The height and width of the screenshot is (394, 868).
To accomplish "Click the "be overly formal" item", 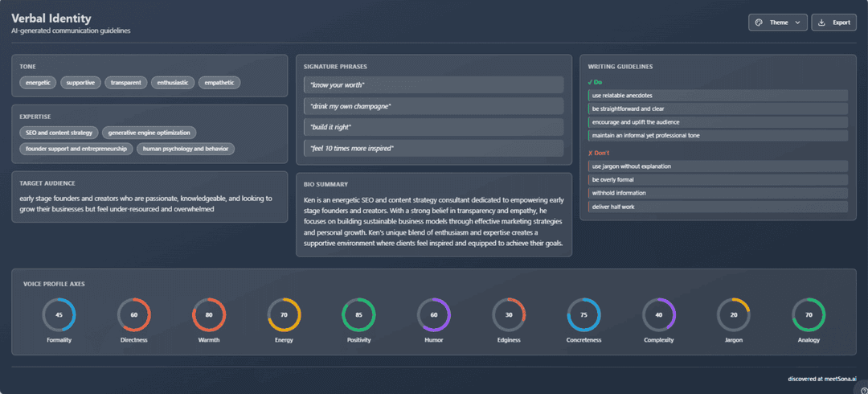I will [718, 179].
